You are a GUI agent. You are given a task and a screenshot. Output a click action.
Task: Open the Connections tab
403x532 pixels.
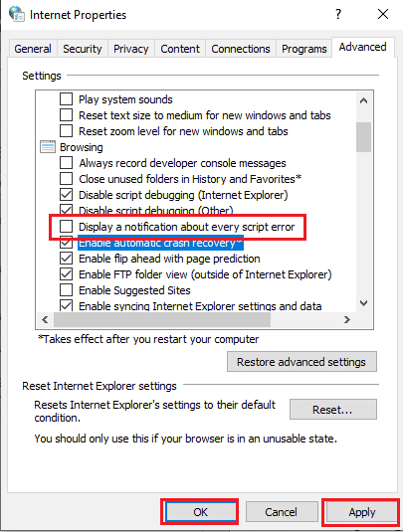241,49
